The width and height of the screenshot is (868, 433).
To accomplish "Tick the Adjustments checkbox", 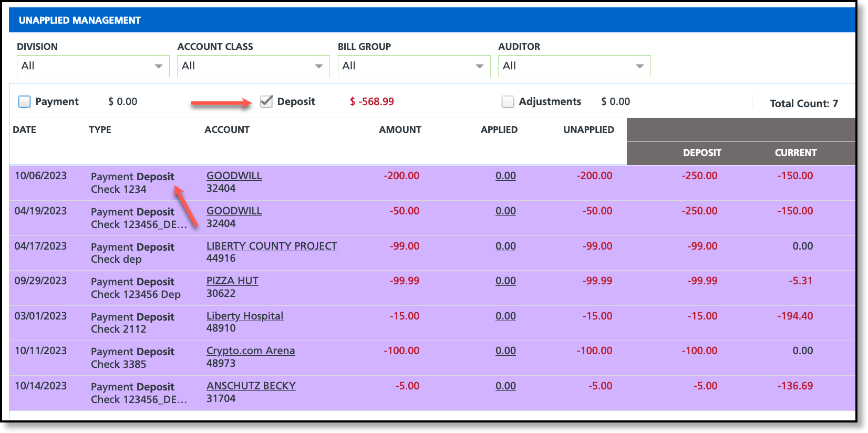I will pyautogui.click(x=508, y=101).
